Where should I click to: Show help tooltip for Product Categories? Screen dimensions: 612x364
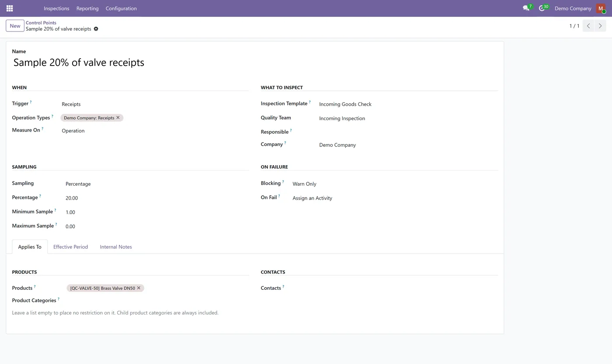59,298
